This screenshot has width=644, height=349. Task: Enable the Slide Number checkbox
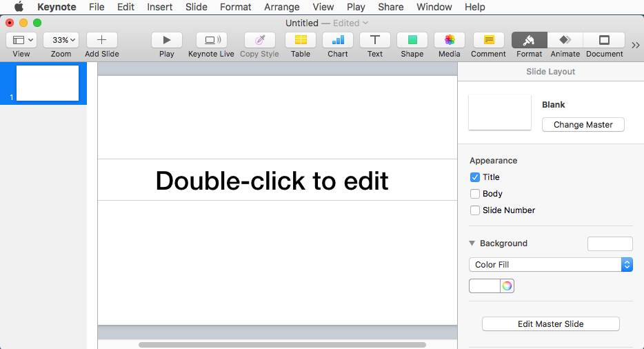tap(475, 210)
